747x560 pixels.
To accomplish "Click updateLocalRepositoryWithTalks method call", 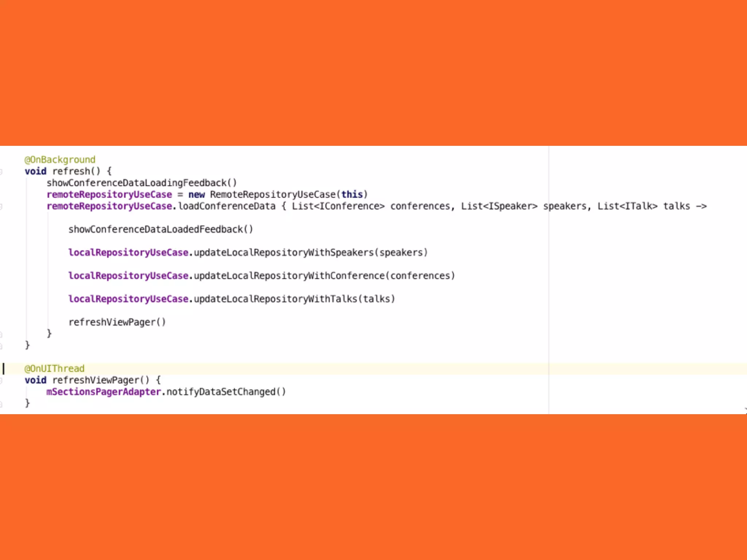I will (x=275, y=299).
